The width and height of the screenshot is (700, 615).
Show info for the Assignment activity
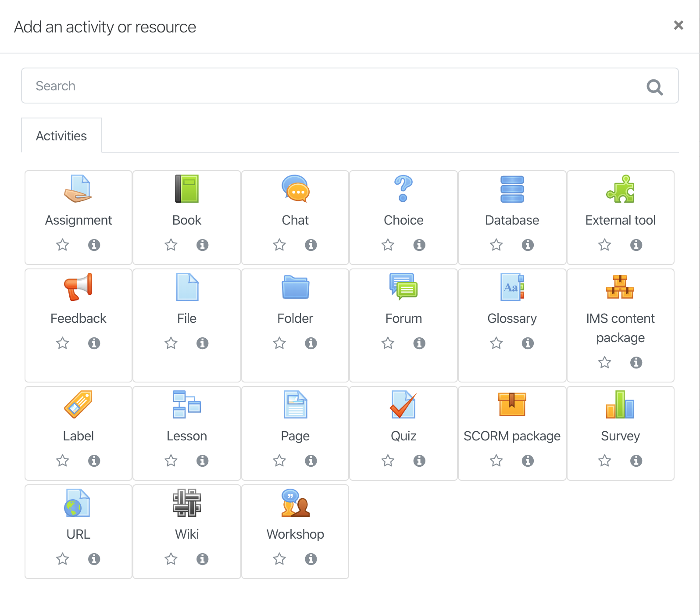tap(94, 245)
